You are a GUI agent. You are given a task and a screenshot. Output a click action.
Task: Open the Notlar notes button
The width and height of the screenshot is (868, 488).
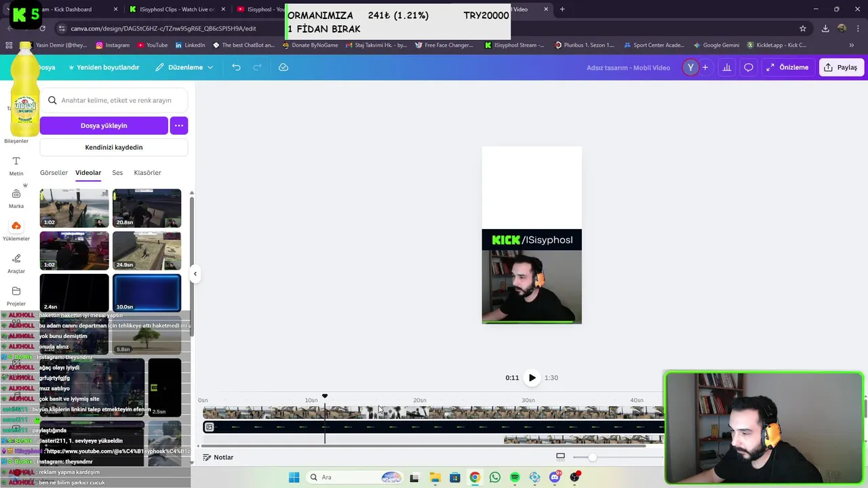pyautogui.click(x=218, y=457)
